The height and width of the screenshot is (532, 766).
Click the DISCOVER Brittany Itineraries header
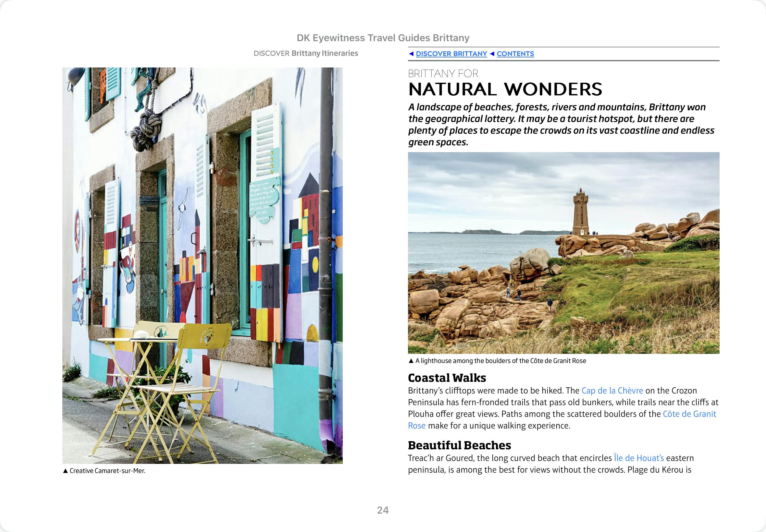[305, 53]
